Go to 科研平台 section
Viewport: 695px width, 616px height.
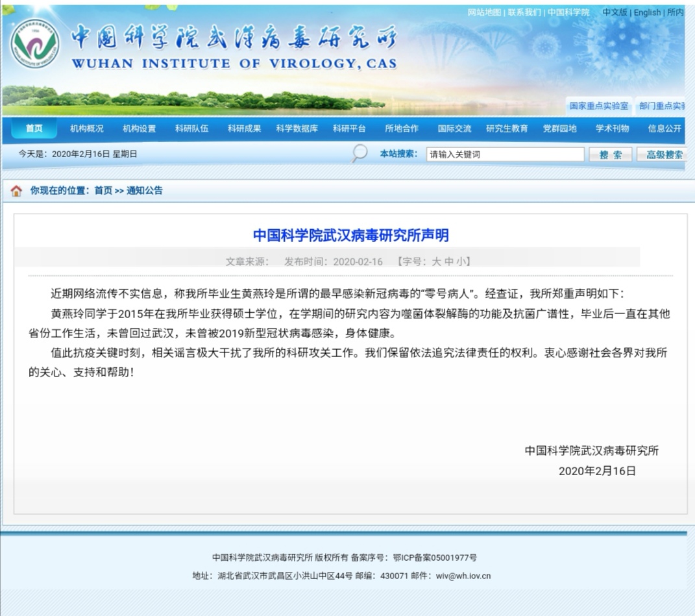(x=349, y=129)
